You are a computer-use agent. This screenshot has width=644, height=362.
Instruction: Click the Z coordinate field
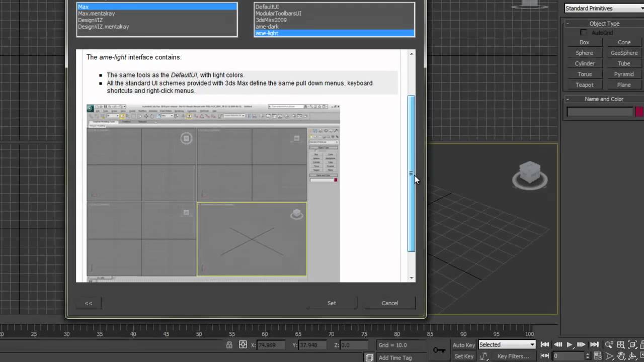355,345
